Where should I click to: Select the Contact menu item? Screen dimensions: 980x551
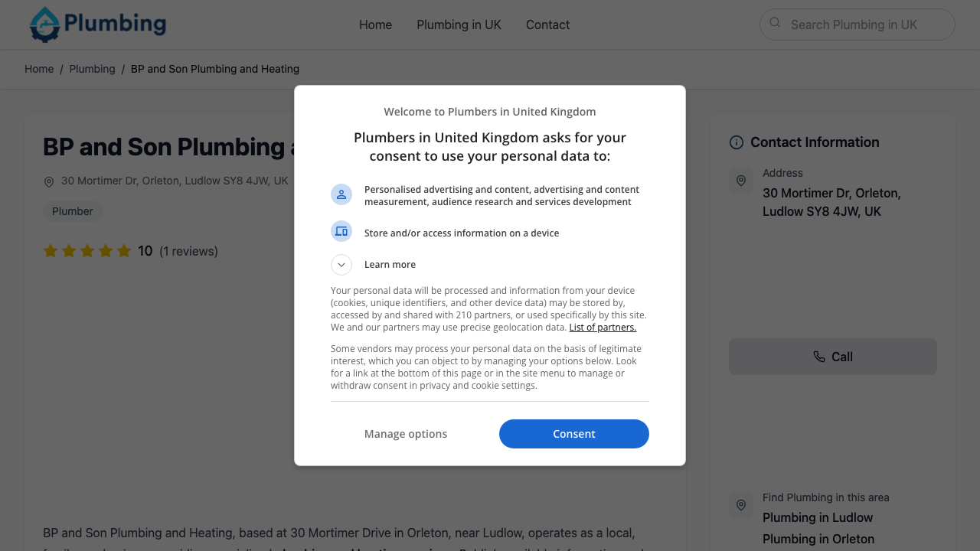547,24
